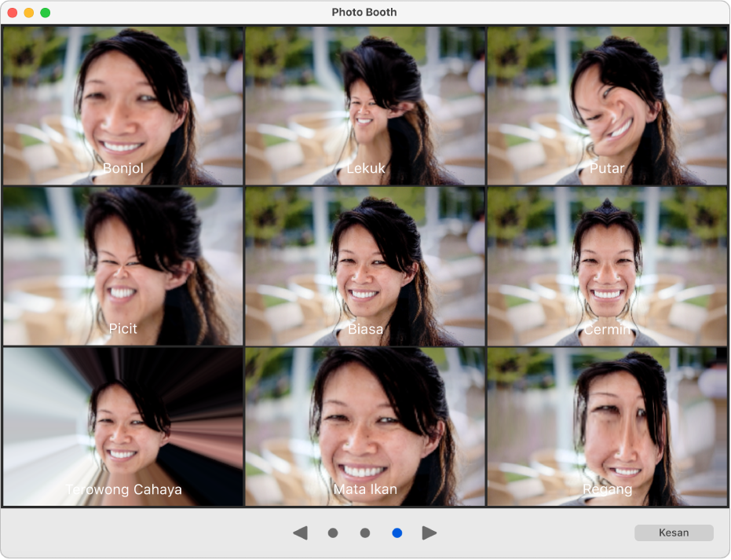Apply the Terowong Cahaya effect
The image size is (731, 560).
(x=122, y=426)
